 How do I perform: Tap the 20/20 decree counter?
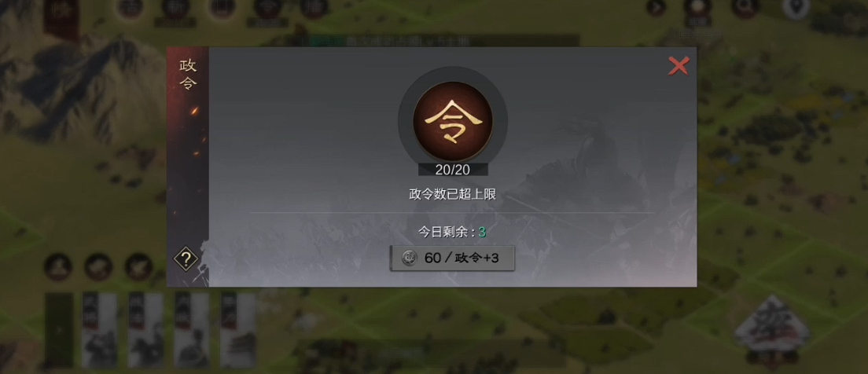tap(452, 170)
